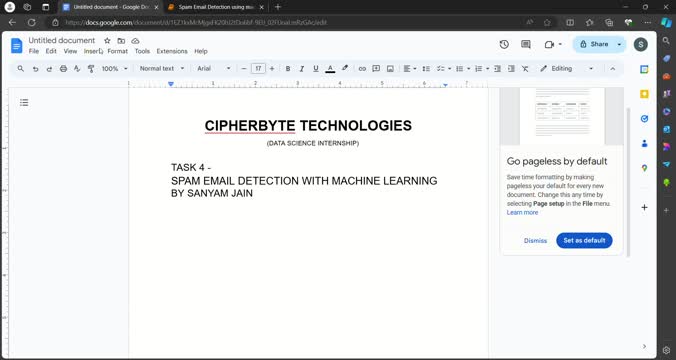676x360 pixels.
Task: Activate paint format tool
Action: (91, 69)
